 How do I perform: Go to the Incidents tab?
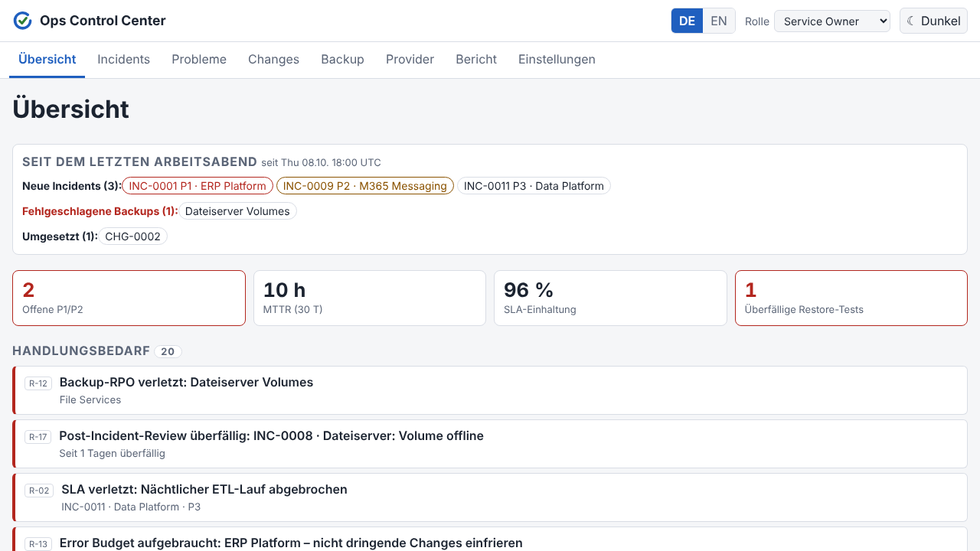click(x=123, y=59)
